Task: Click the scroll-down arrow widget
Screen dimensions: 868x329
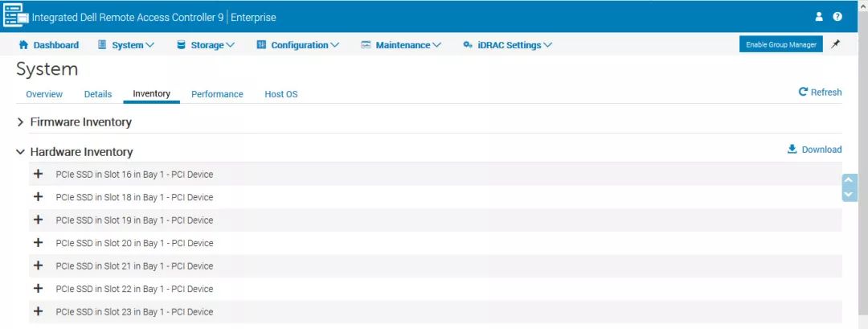Action: (x=850, y=195)
